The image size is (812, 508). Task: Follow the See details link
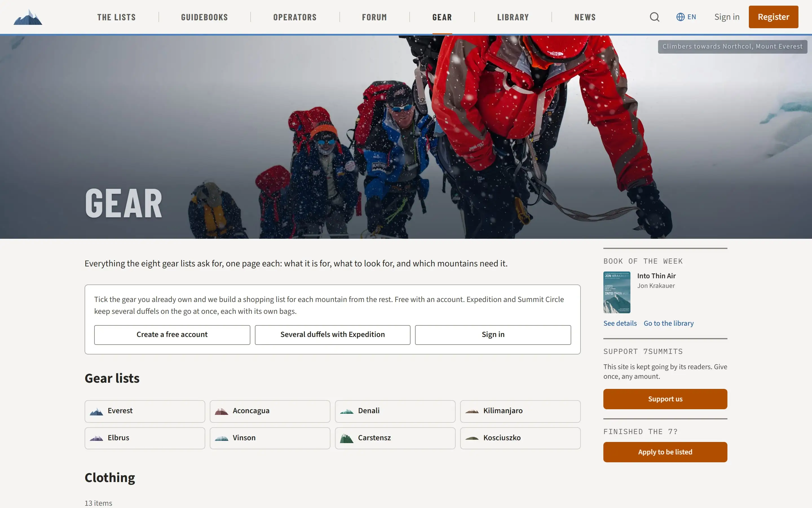pos(620,323)
